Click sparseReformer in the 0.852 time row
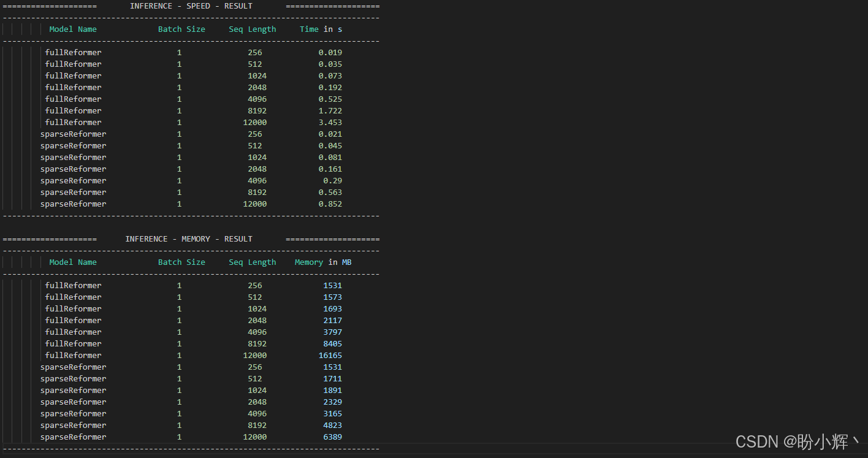The width and height of the screenshot is (868, 458). pyautogui.click(x=74, y=204)
